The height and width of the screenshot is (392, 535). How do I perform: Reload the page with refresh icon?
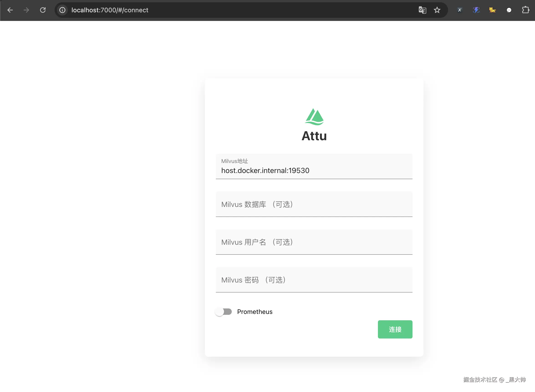pyautogui.click(x=43, y=10)
